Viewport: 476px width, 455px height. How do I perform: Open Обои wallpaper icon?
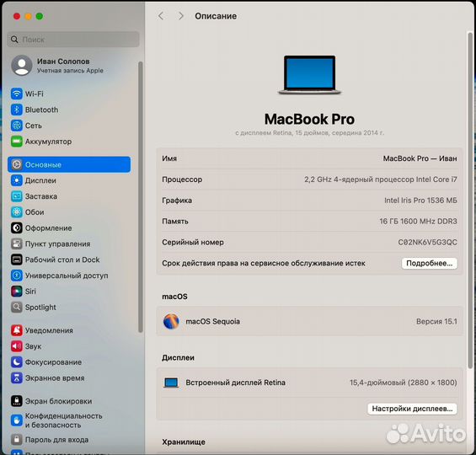pyautogui.click(x=17, y=211)
